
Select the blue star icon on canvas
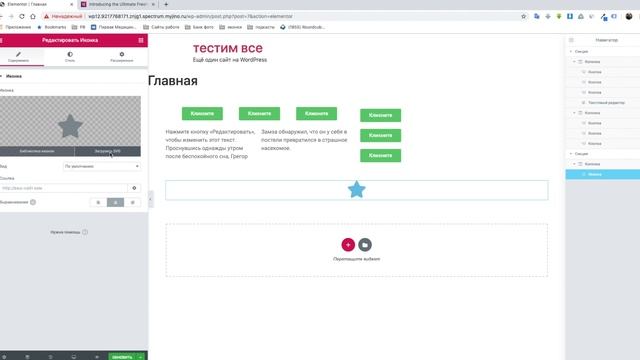[x=356, y=189]
